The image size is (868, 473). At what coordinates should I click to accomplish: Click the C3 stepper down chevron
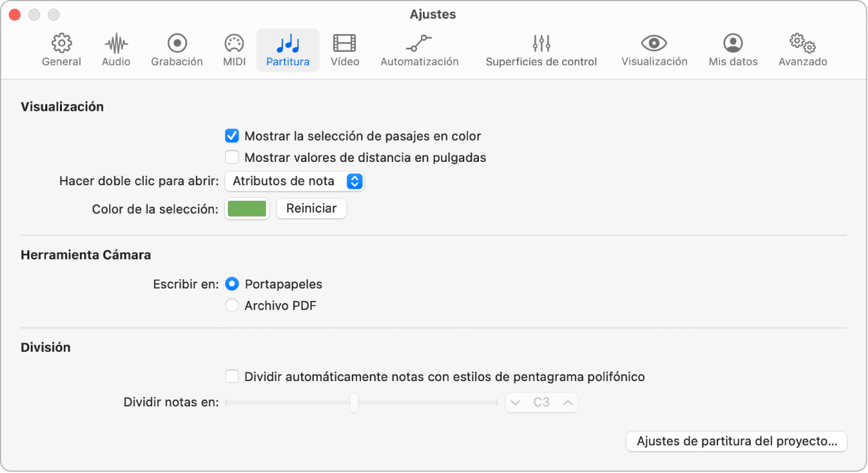coord(516,403)
